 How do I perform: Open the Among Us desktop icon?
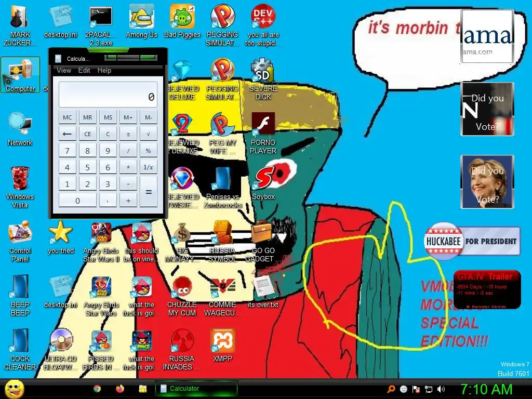141,21
